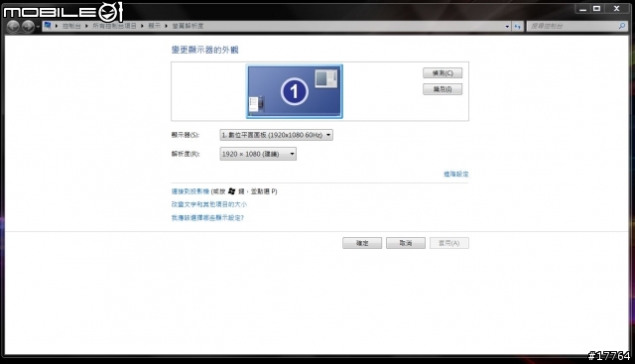Select 所有控制台項目 breadcrumb item
The image size is (635, 364).
pyautogui.click(x=115, y=26)
